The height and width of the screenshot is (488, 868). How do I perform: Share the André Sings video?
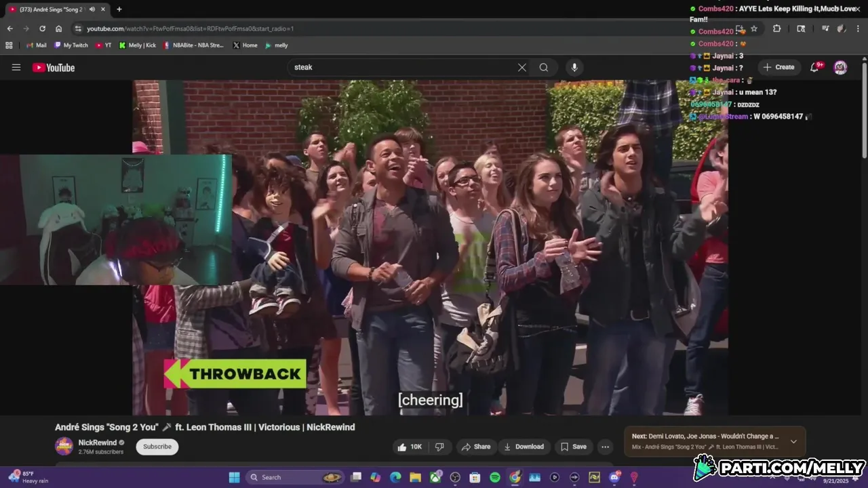pos(475,447)
